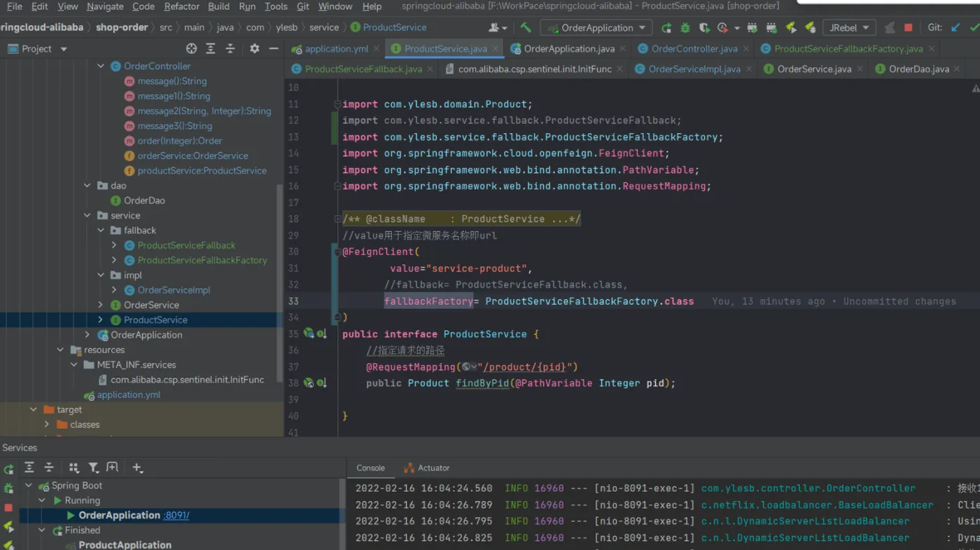Expand the ProductServiceFallbackFactory tree node
Screen dimensions: 980x550
tap(114, 260)
